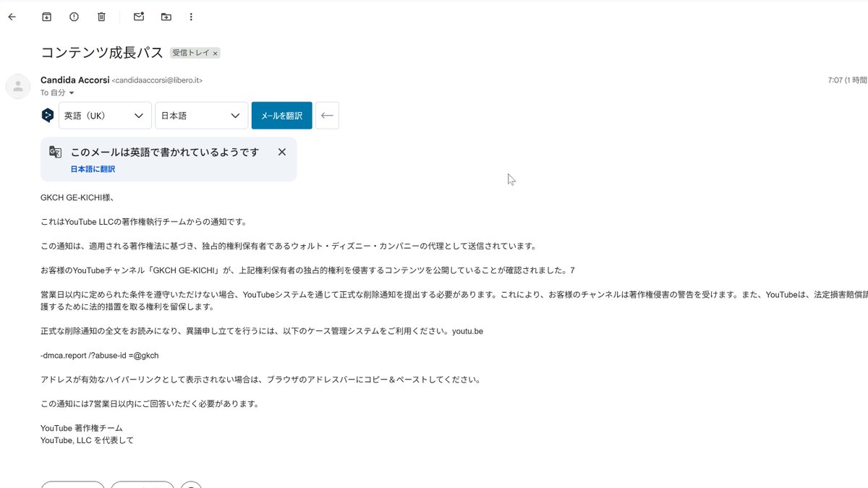Click the 日本語に翻訳 link

pos(93,169)
